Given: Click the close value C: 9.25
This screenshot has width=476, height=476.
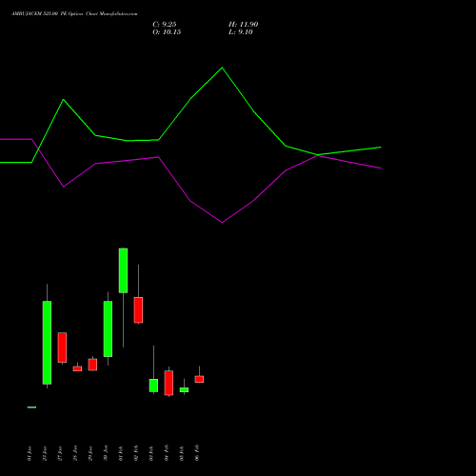Looking at the screenshot, I should tap(165, 25).
